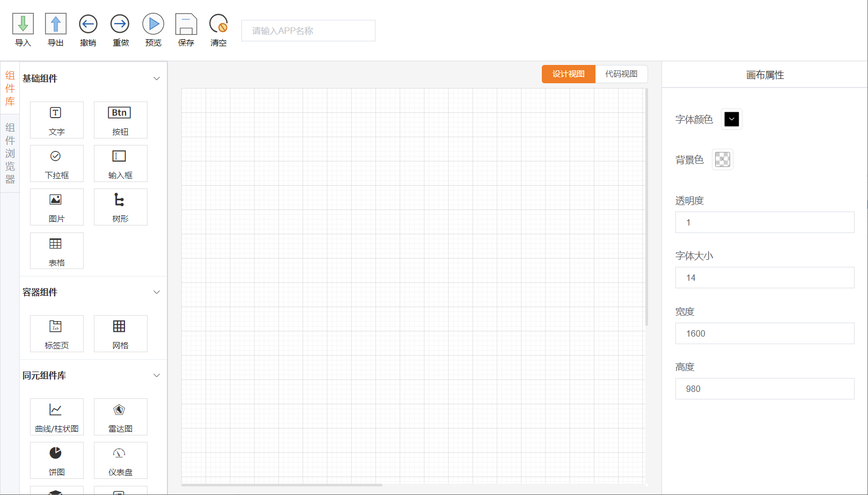This screenshot has width=868, height=495.
Task: Switch to 代码视图 tab
Action: tap(621, 74)
